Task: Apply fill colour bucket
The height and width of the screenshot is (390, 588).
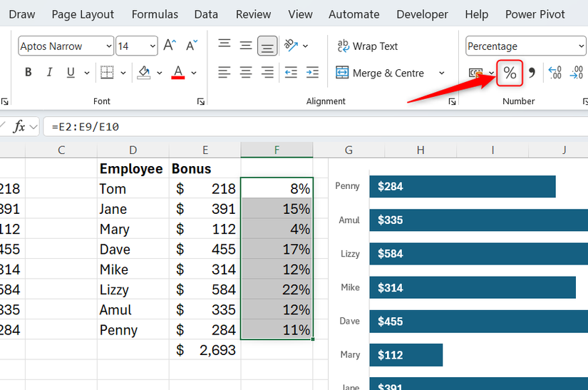Action: 144,72
